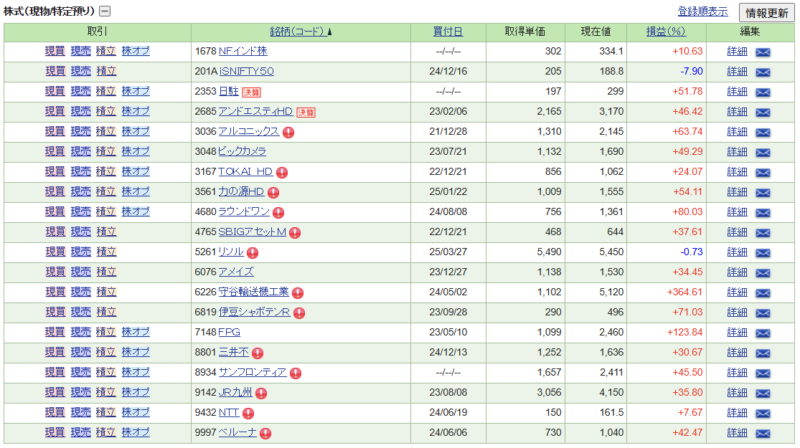Click the acquisition price 3,056
Viewport: 800px width, 448px height.
pyautogui.click(x=549, y=392)
